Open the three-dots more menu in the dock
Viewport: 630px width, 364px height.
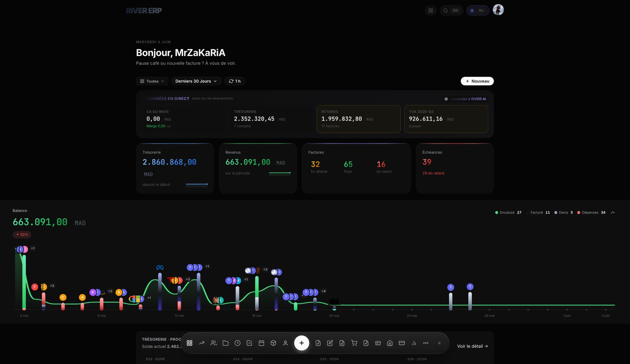tap(426, 343)
